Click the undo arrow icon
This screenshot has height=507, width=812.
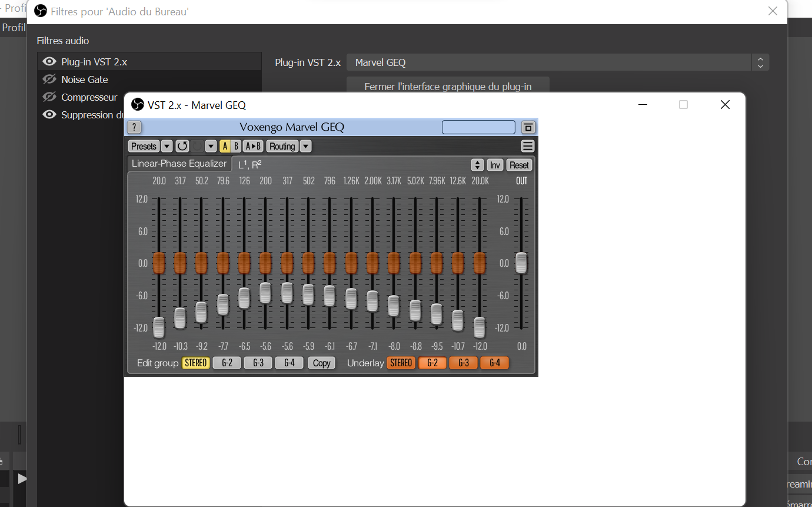point(182,146)
